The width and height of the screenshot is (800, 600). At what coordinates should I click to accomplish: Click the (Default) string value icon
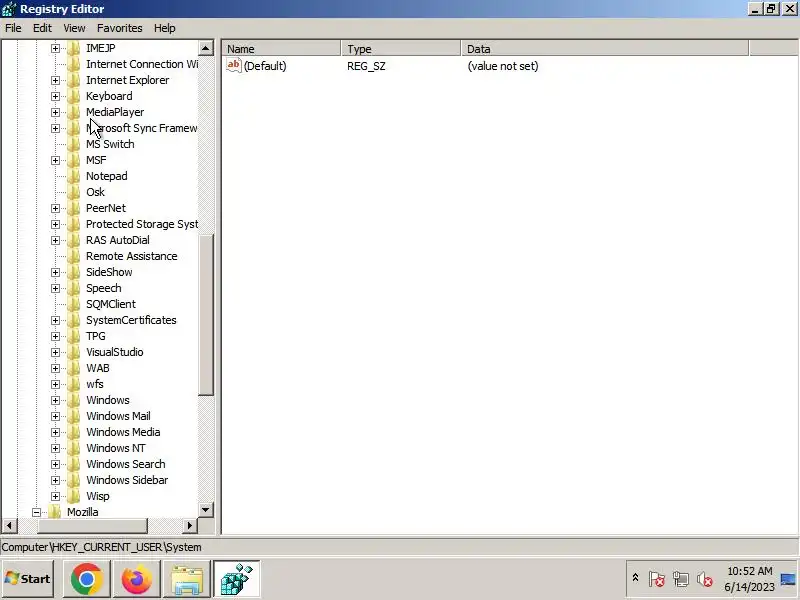[x=234, y=65]
